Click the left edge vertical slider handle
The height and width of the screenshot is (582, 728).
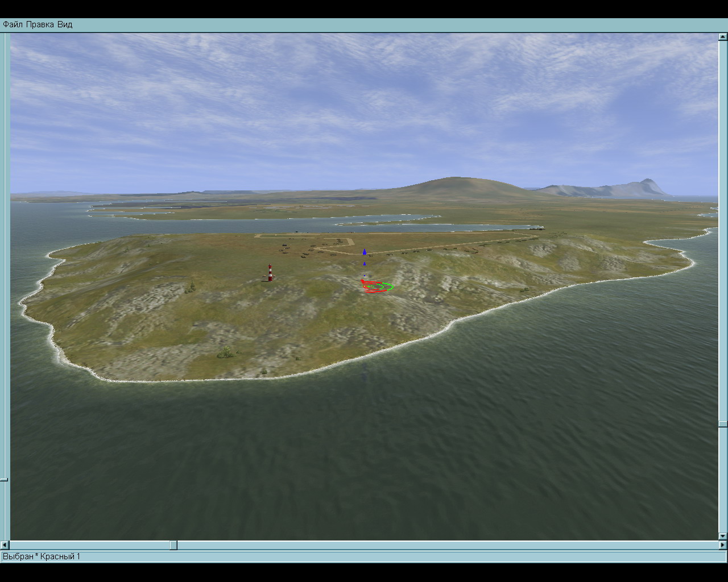click(x=4, y=480)
